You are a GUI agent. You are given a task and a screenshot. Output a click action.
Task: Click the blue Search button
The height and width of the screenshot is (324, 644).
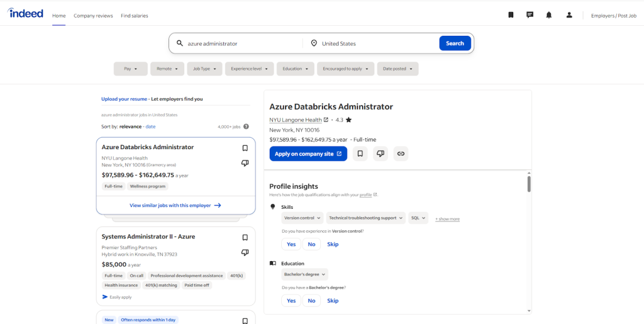(x=455, y=43)
